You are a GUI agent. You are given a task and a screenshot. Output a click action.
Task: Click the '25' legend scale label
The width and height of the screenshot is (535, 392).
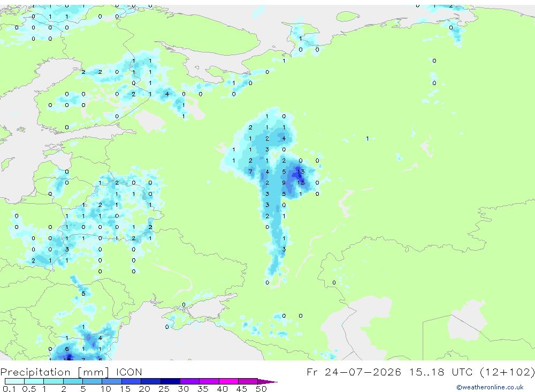coord(164,389)
